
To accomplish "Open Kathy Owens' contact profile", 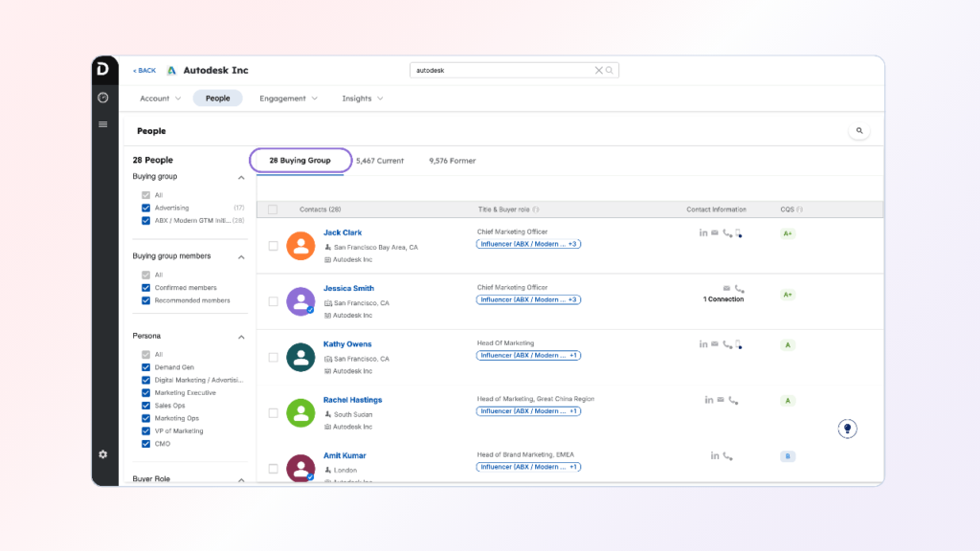I will (x=347, y=343).
